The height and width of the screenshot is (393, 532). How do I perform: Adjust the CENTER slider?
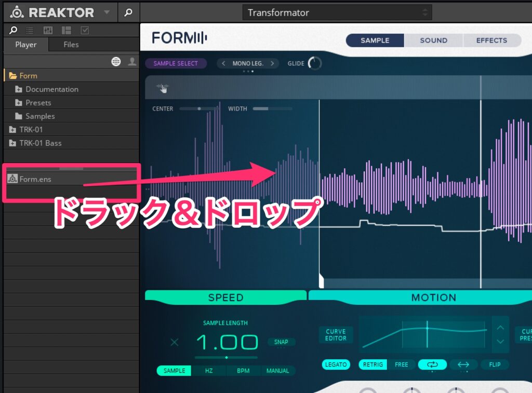tap(199, 109)
